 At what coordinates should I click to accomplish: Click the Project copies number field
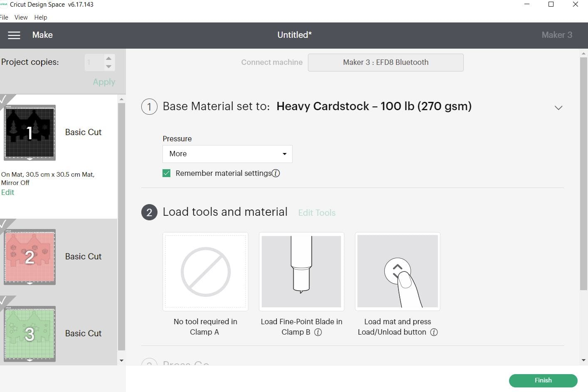(94, 62)
